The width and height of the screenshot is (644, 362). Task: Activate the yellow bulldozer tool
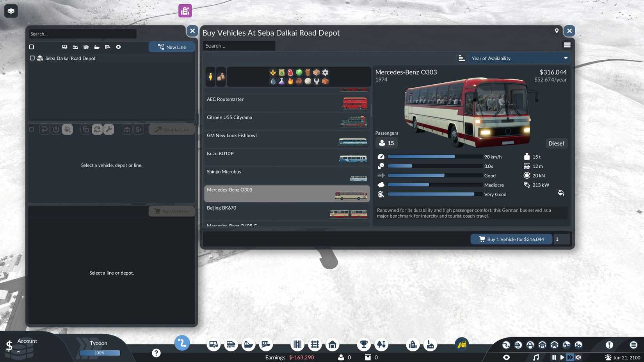point(462,344)
